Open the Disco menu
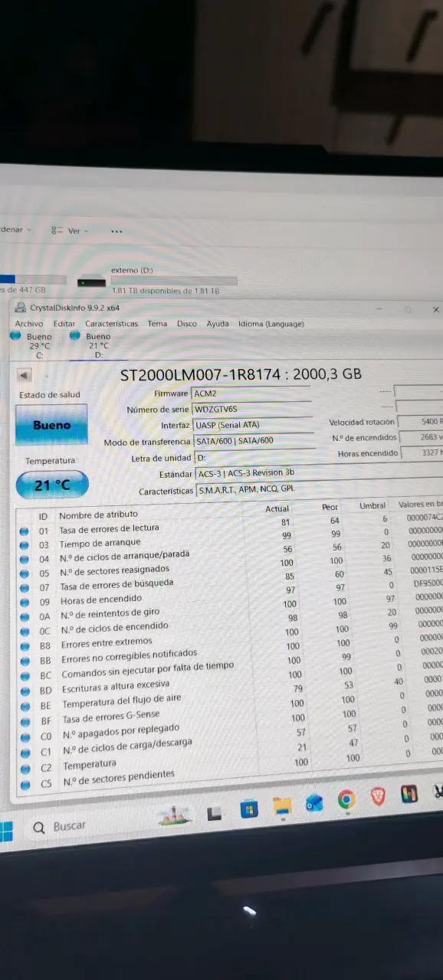The width and height of the screenshot is (443, 980). click(x=187, y=324)
